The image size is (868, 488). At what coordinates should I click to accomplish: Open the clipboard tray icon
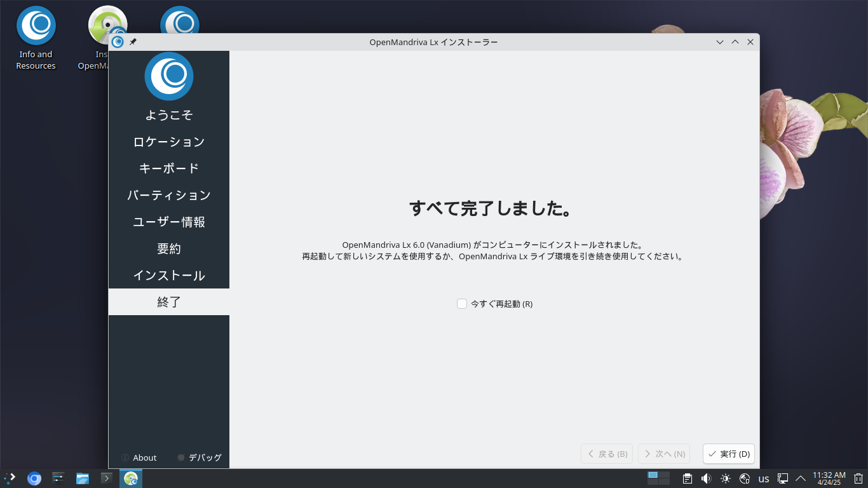tap(688, 478)
